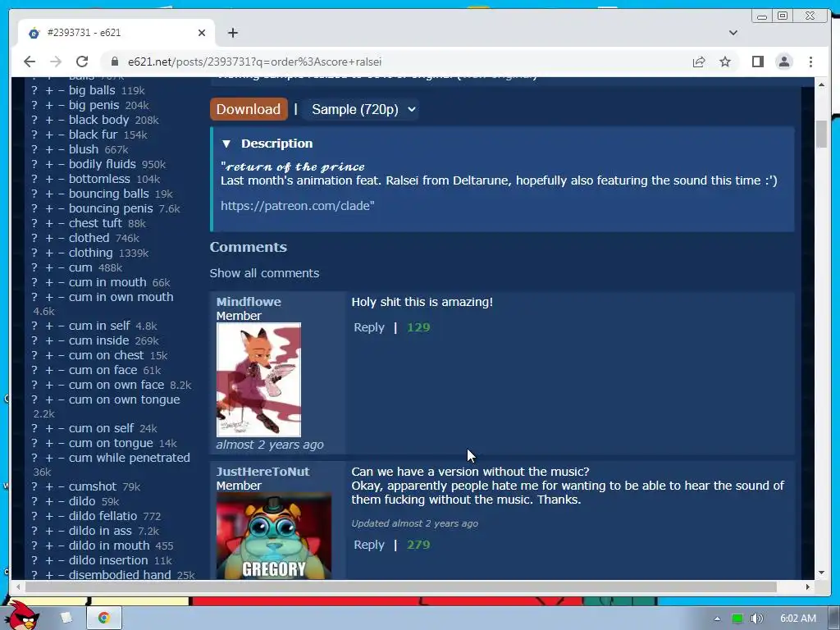Click the vertical scrollbar up arrow
This screenshot has height=630, width=840.
coord(821,84)
